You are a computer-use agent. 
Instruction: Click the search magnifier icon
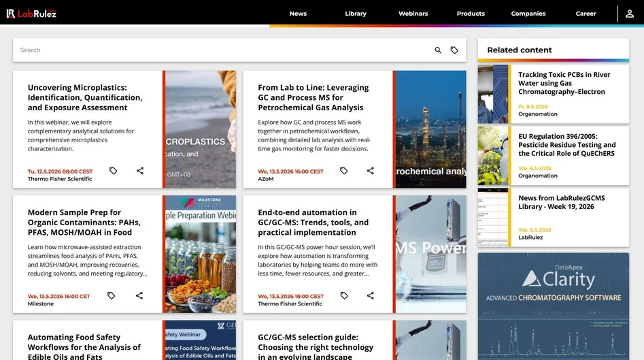(438, 50)
